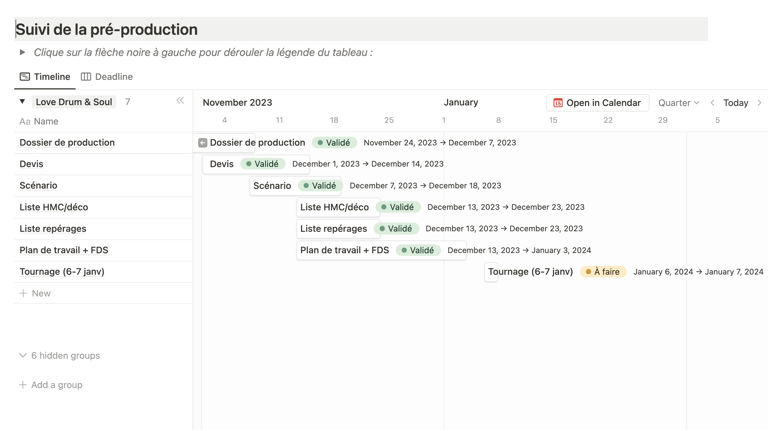Image resolution: width=768 pixels, height=431 pixels.
Task: Open the Devis row in the name table
Action: coord(103,164)
